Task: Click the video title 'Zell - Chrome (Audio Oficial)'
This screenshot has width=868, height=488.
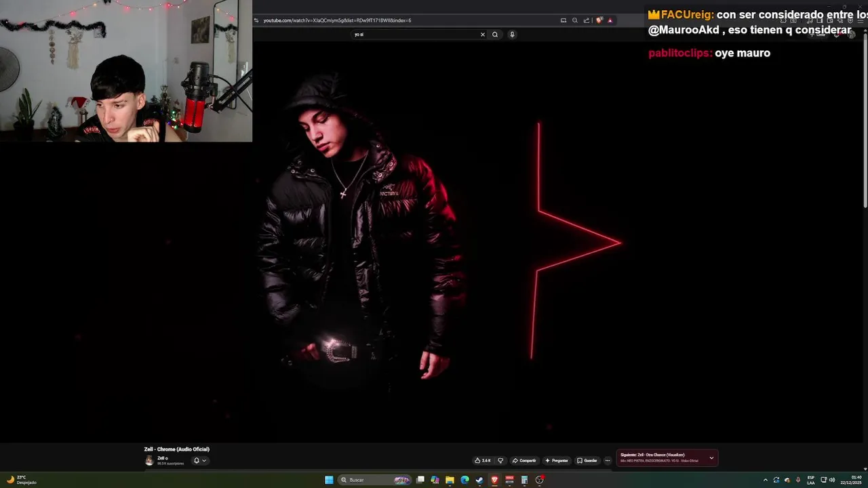Action: [x=177, y=449]
